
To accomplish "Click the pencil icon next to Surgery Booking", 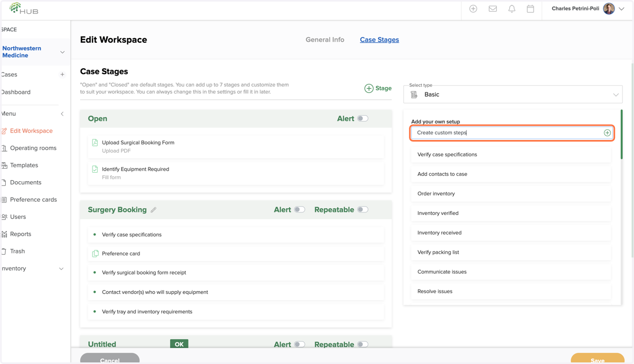I will click(153, 210).
